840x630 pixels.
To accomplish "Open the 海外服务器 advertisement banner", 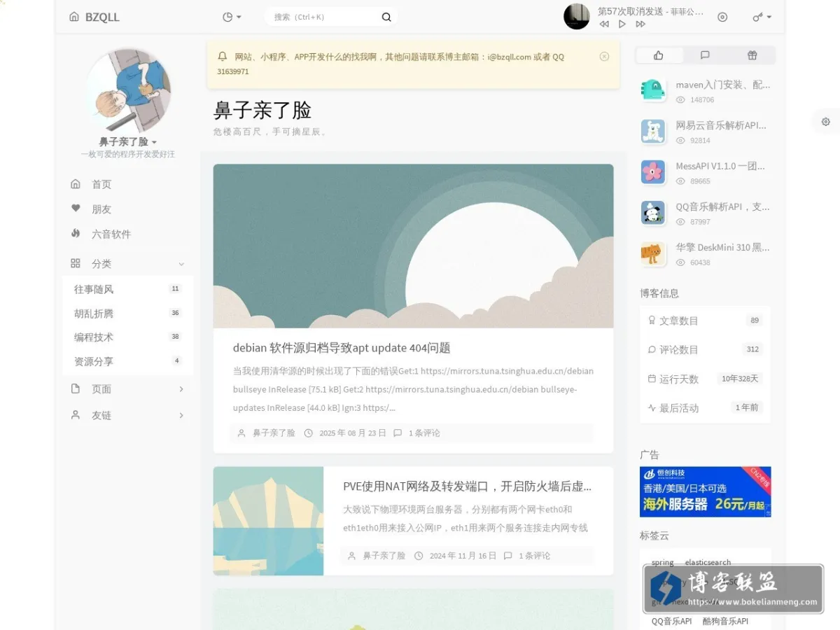I will (x=705, y=492).
